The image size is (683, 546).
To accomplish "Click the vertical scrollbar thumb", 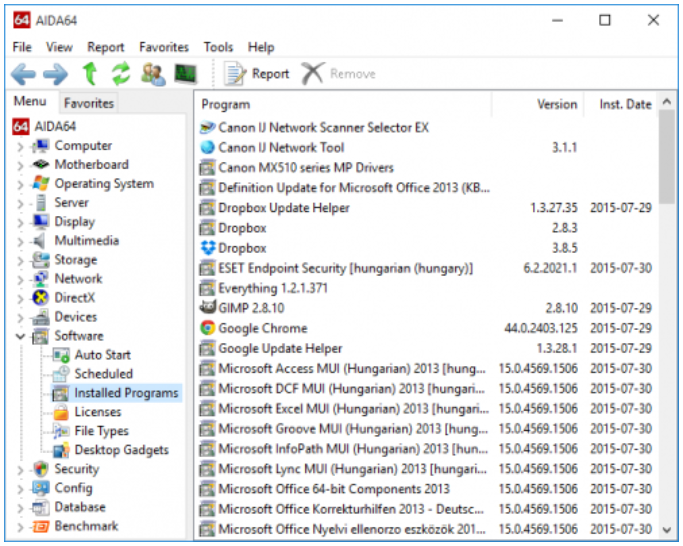I will point(666,157).
